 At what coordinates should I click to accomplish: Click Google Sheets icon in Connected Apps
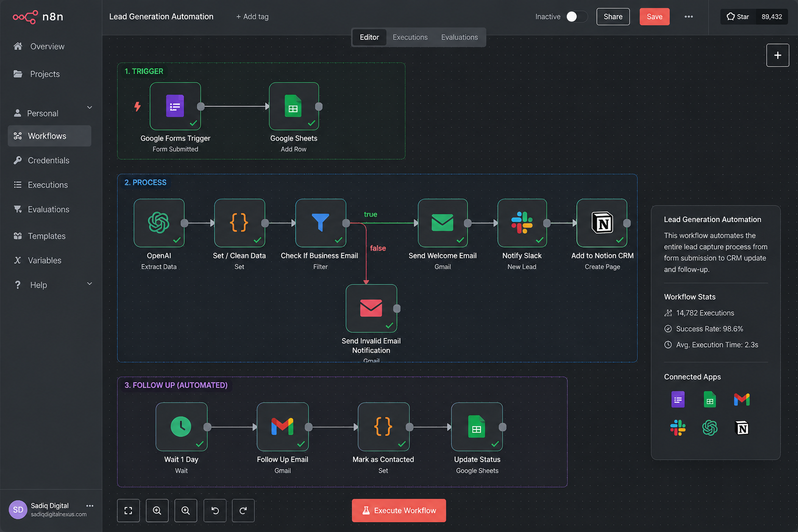coord(710,400)
